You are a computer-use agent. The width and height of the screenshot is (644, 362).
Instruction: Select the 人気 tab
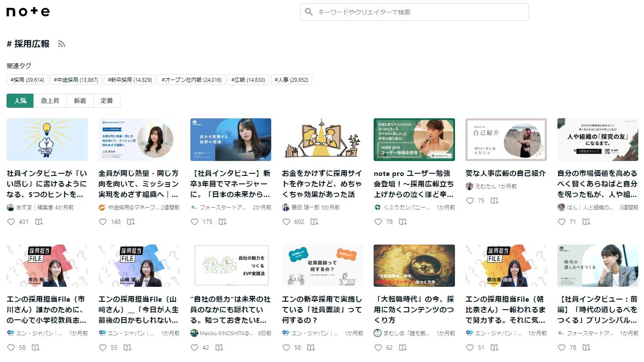click(20, 101)
